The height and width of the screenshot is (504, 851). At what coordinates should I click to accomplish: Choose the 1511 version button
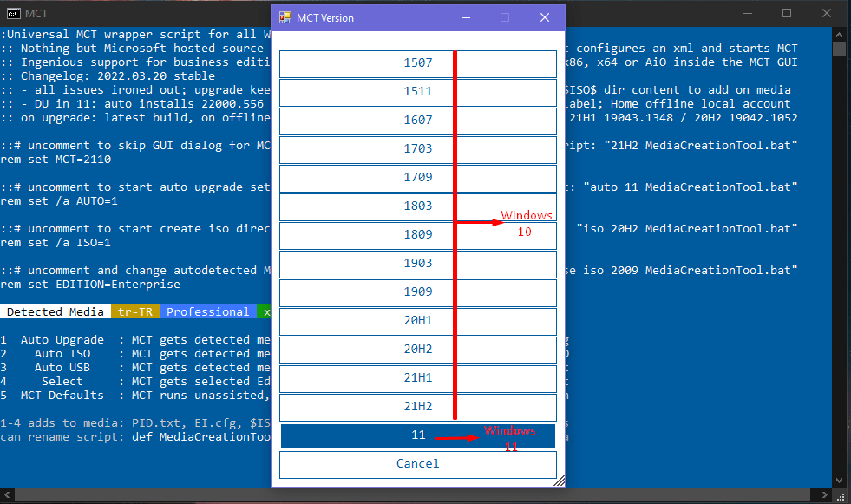(418, 92)
